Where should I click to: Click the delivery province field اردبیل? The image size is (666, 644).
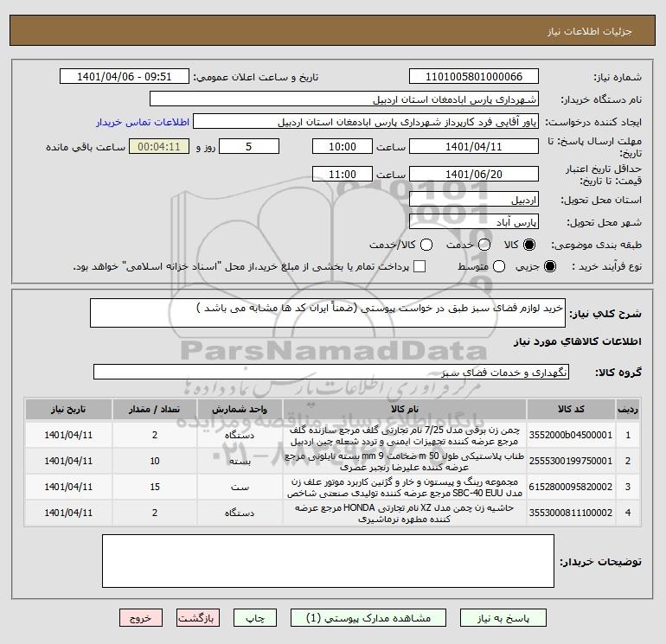474,200
